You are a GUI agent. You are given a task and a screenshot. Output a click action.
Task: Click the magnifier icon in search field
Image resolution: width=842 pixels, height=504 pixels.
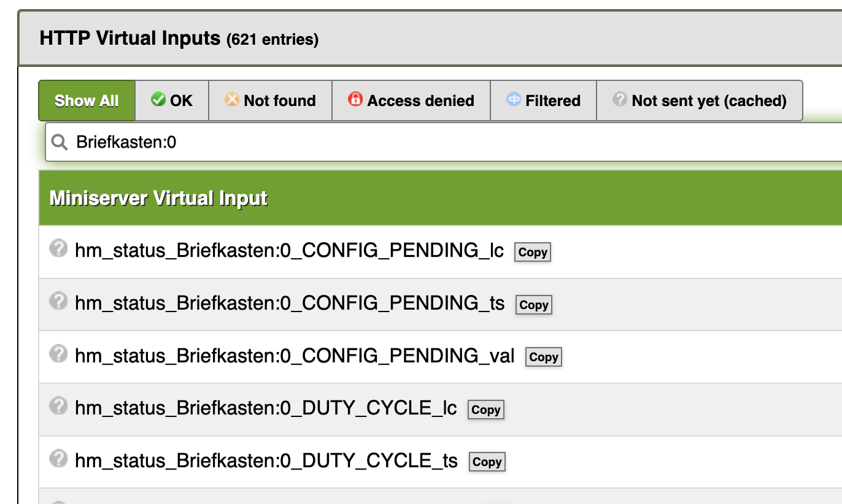click(60, 143)
